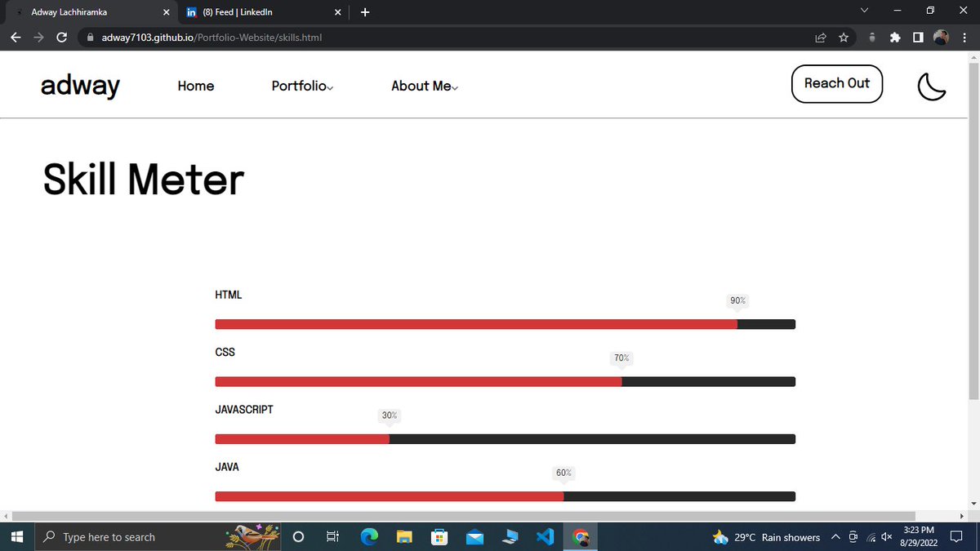This screenshot has height=551, width=980.
Task: Open the Chrome side panel
Action: [918, 37]
